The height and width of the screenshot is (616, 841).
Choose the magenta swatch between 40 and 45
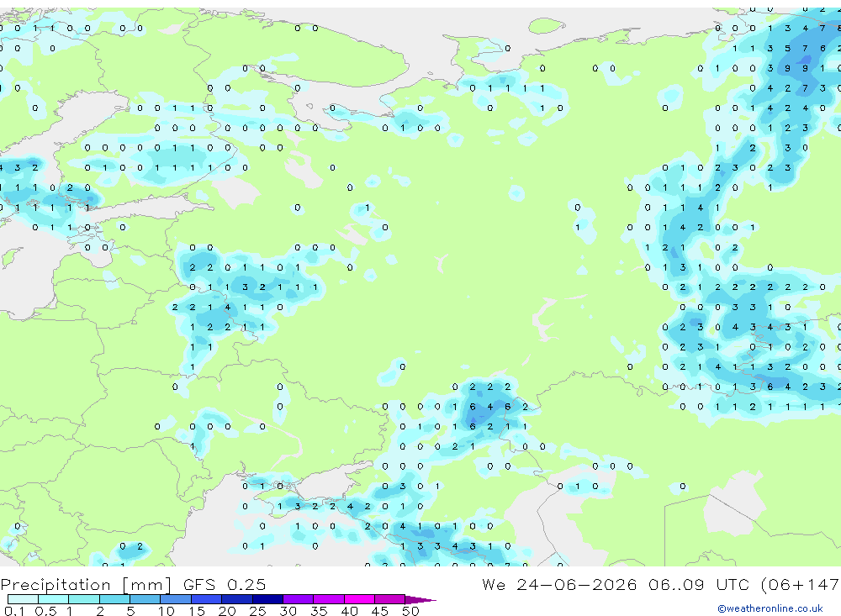[x=359, y=599]
